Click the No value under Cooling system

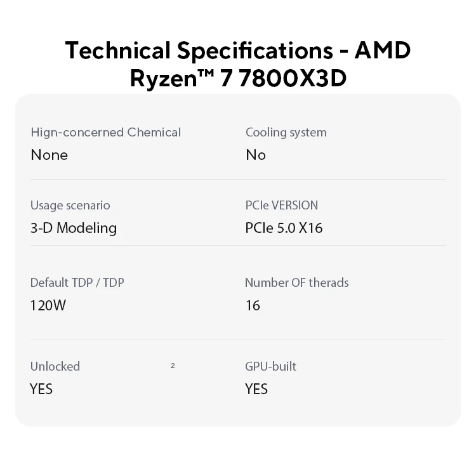256,155
